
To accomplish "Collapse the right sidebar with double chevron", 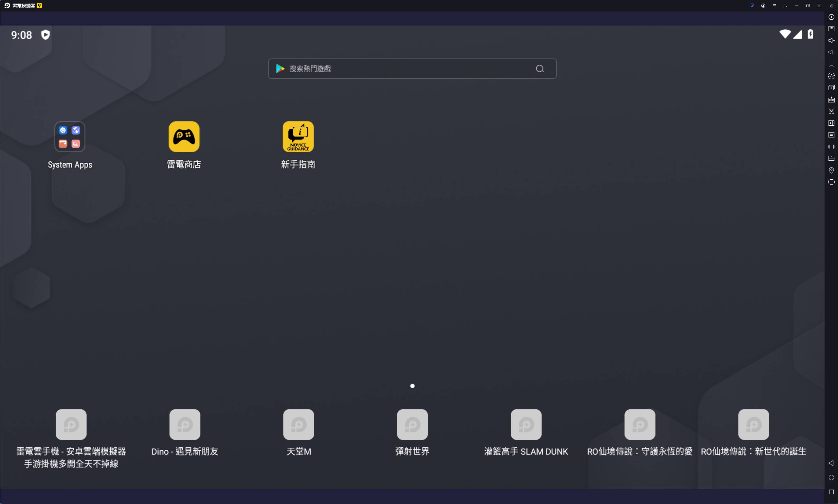I will pyautogui.click(x=831, y=6).
